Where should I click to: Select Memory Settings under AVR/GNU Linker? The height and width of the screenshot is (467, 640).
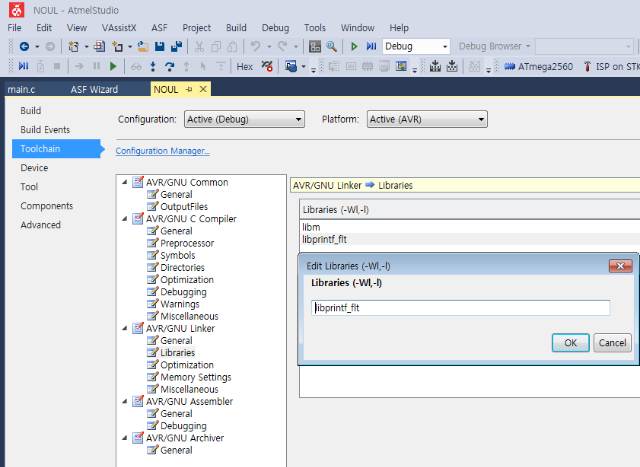(195, 377)
